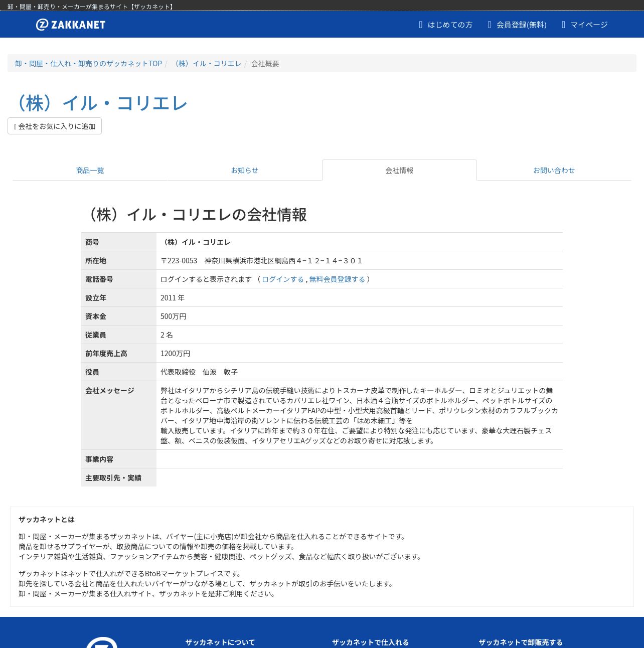Click the 設立年 value 2011 年
This screenshot has width=644, height=648.
pos(173,298)
